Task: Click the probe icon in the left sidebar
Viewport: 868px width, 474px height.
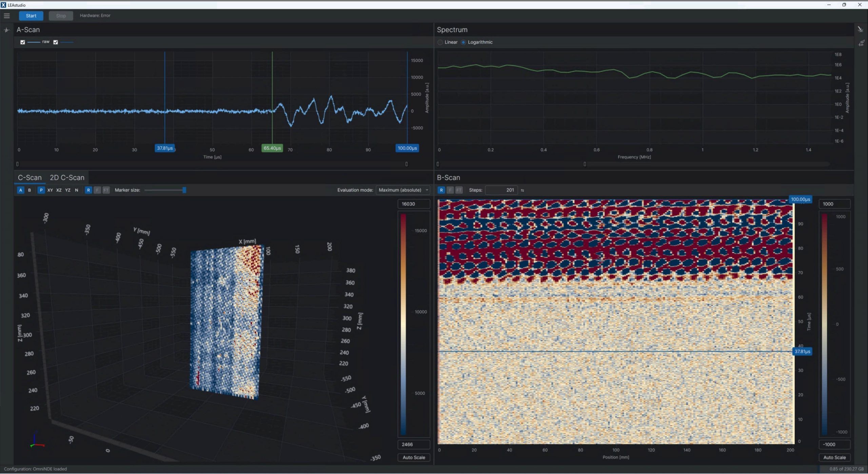Action: [6, 30]
